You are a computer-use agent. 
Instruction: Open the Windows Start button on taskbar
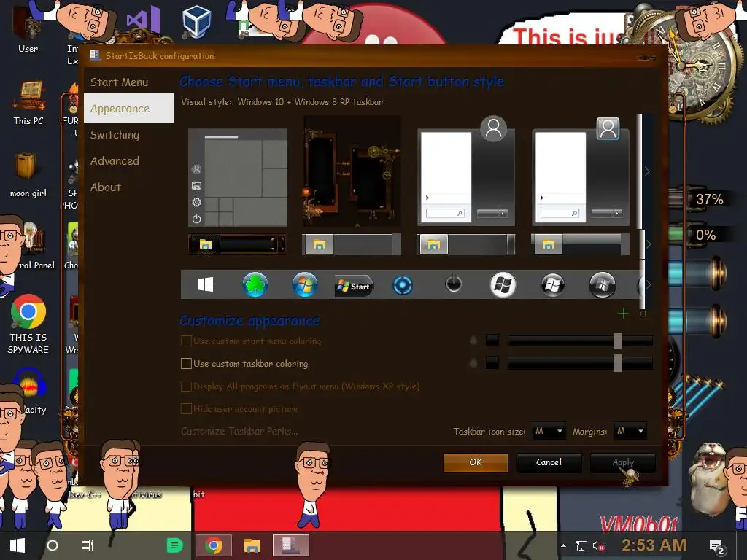click(18, 545)
